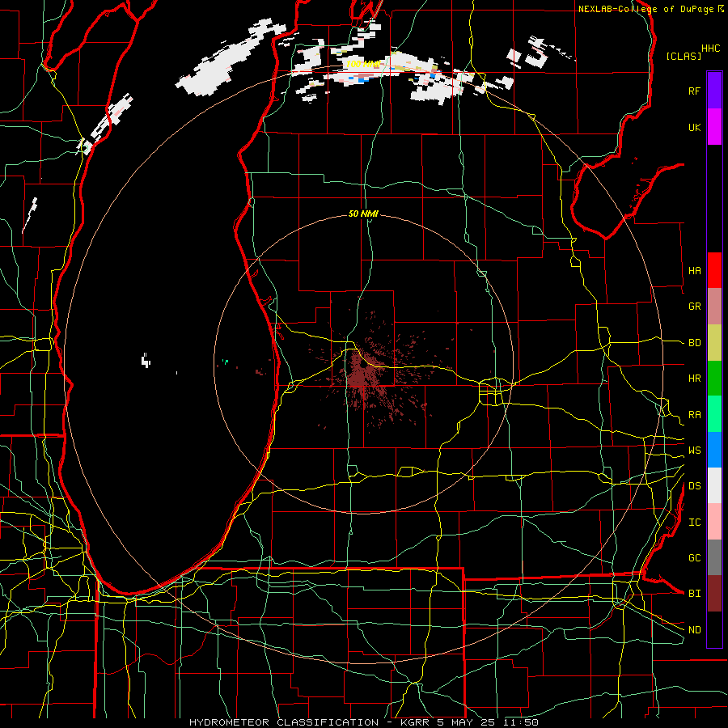This screenshot has height=728, width=728.
Task: Pick the dusty pink GR legend swatch
Action: point(714,307)
